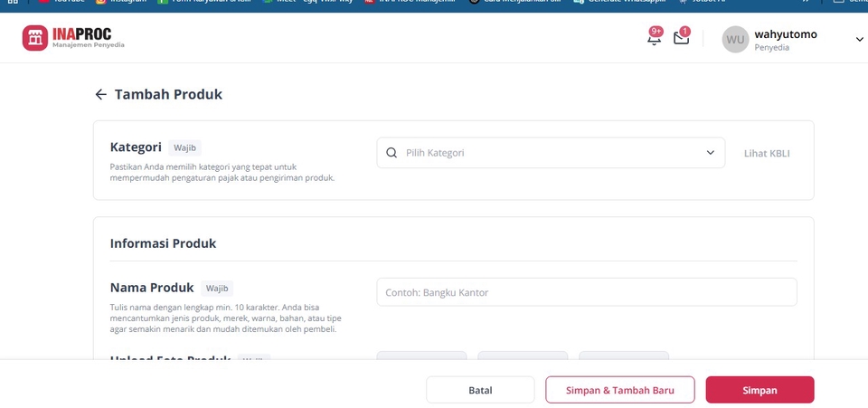Screen dimensions: 868x408
Task: Click the Wajib badge beside Nama Produk
Action: (217, 289)
